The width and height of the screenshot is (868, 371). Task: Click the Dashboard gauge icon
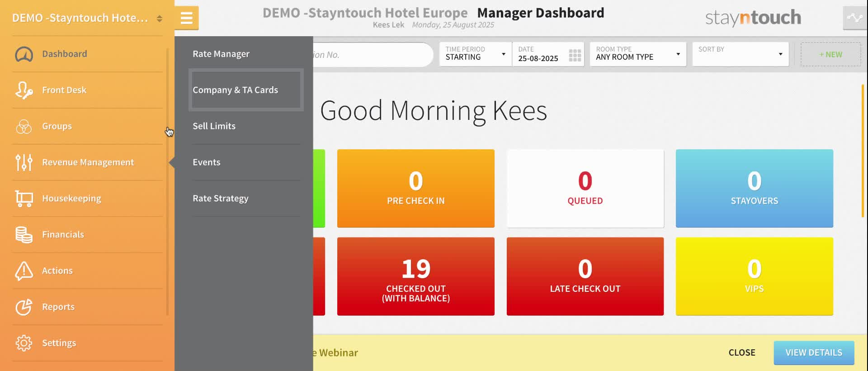coord(24,54)
